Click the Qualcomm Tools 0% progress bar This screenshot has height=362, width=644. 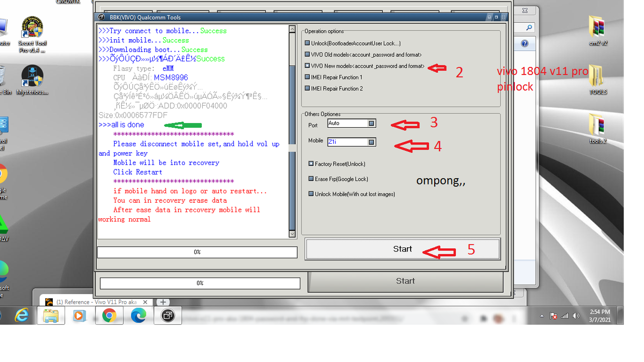point(197,252)
